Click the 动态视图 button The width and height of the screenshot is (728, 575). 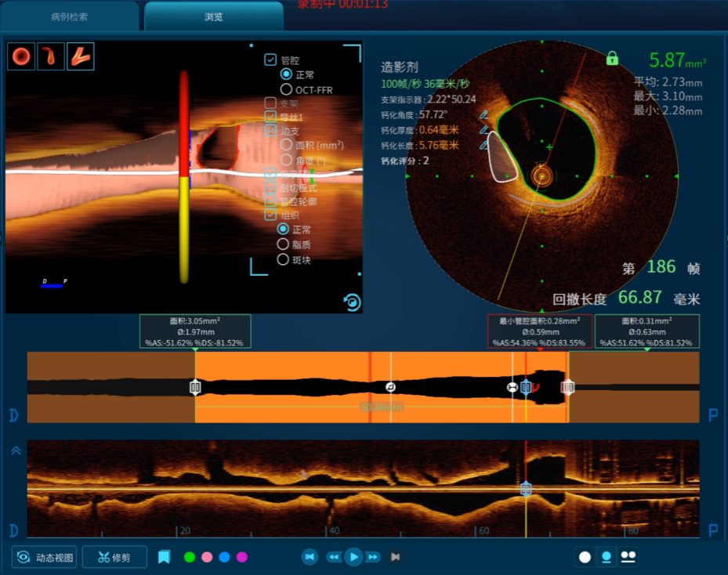44,557
